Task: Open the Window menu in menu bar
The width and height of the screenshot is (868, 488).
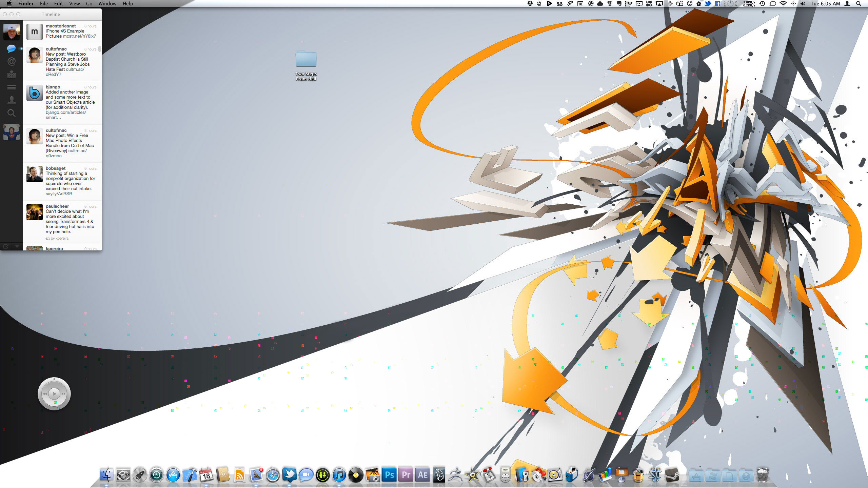Action: (107, 4)
